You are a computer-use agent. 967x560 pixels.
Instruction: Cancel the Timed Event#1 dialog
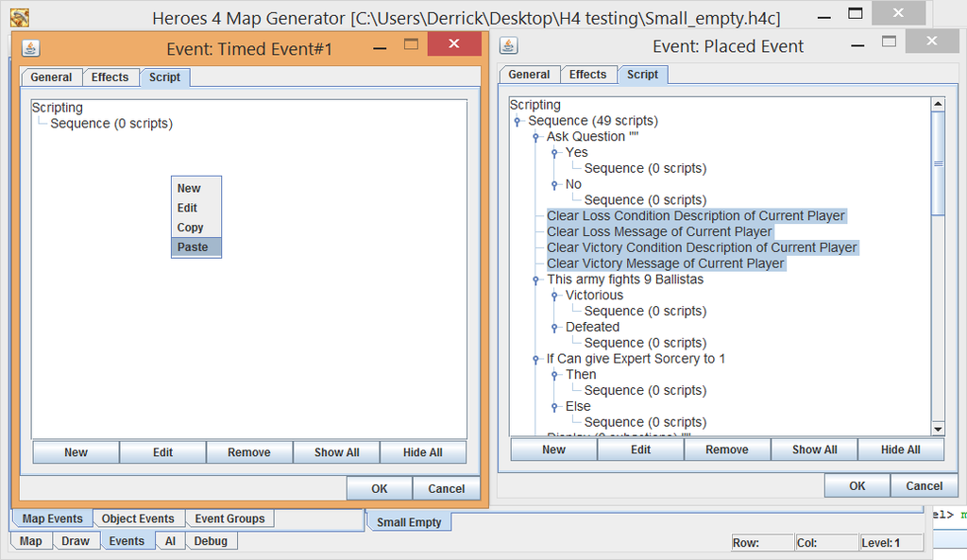447,488
